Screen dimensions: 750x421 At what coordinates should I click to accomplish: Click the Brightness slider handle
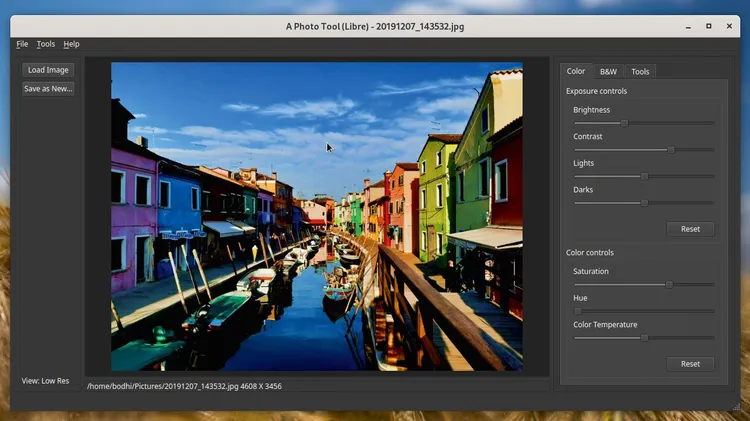[x=625, y=123]
